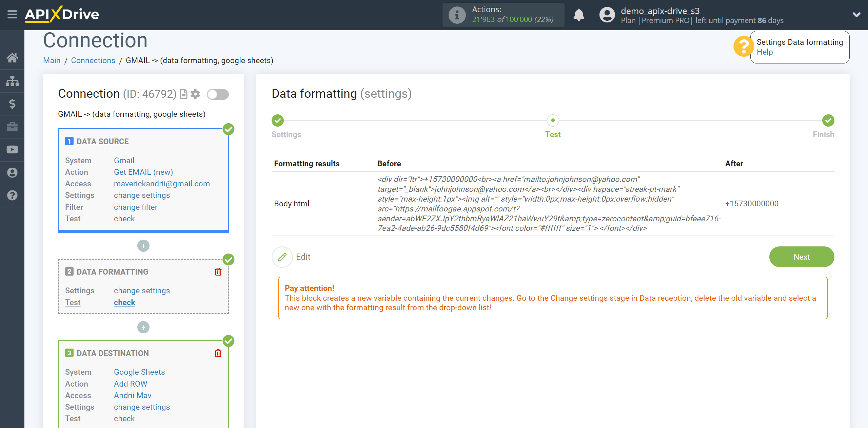The image size is (868, 428).
Task: Click the Next button to proceed
Action: tap(802, 257)
